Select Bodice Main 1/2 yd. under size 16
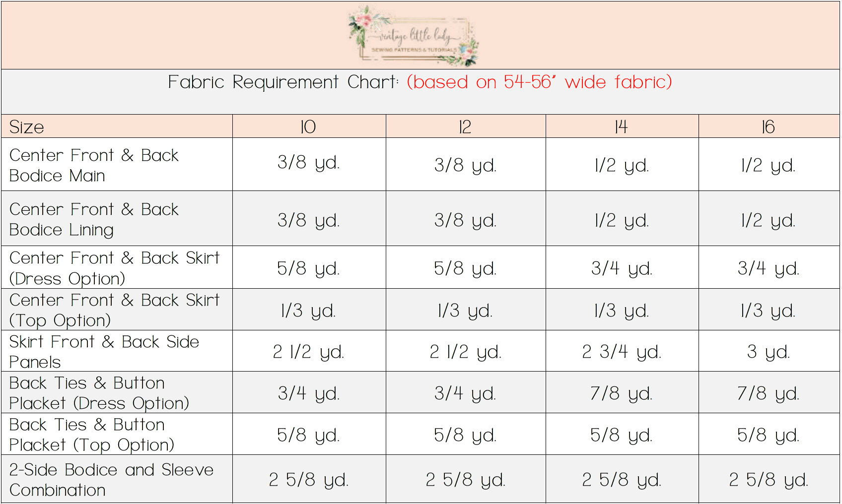The image size is (842, 504). (x=769, y=165)
